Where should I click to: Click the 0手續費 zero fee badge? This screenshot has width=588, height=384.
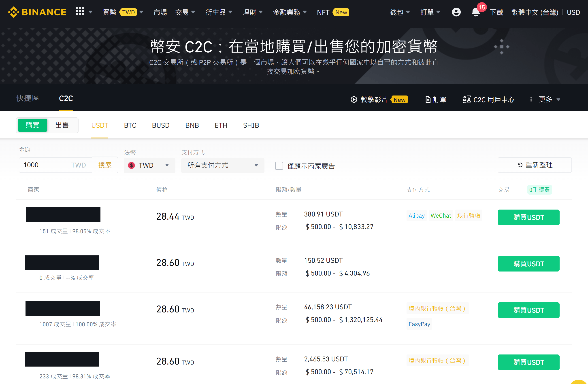click(x=539, y=190)
